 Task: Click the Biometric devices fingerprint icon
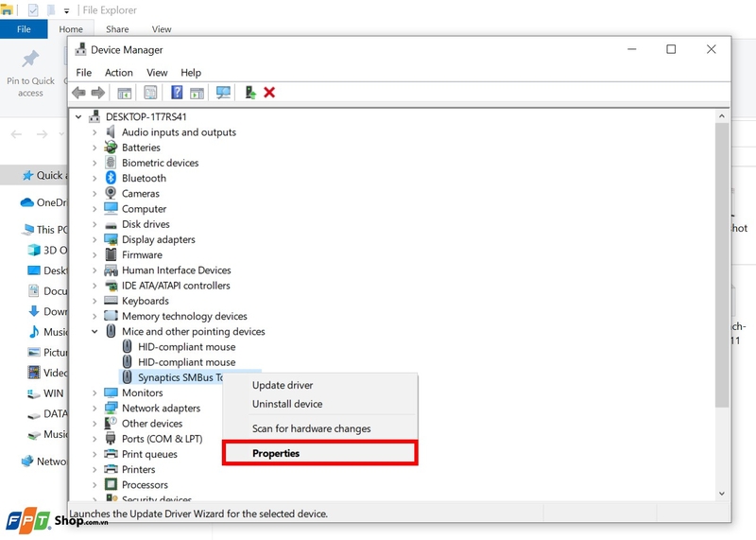[x=111, y=163]
